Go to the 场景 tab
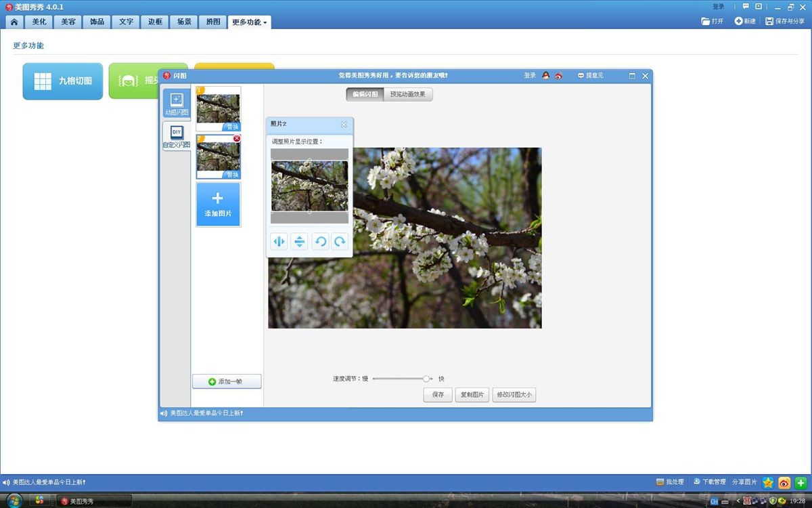Screen dimensions: 812x508 (x=184, y=22)
